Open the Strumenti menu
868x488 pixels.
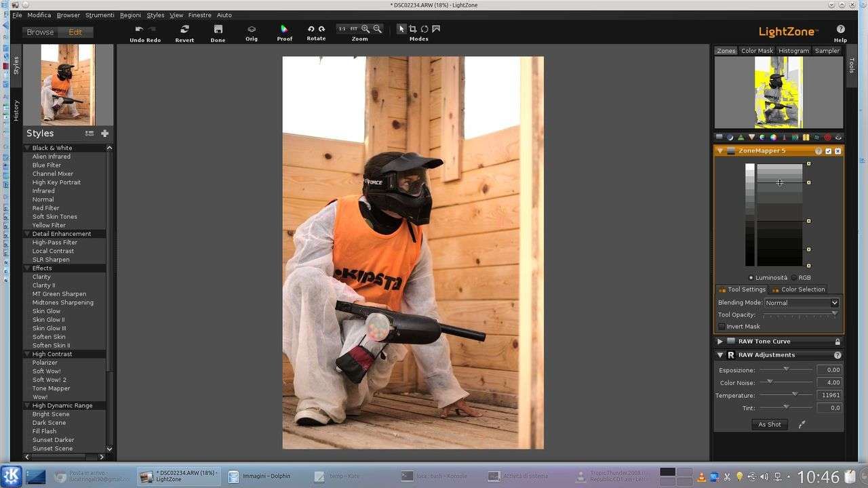(100, 15)
